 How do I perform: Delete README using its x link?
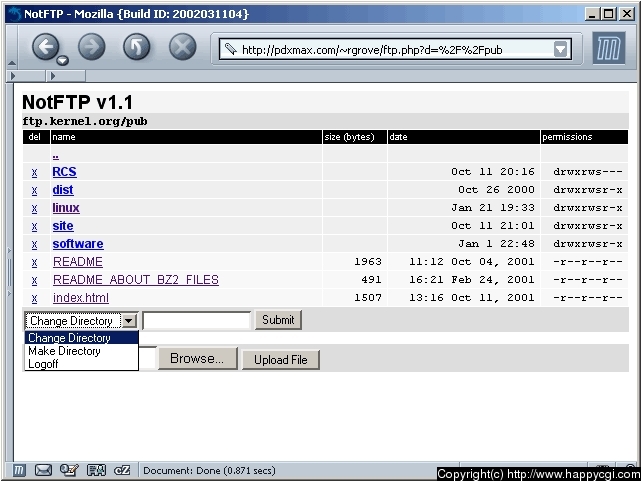(x=34, y=262)
